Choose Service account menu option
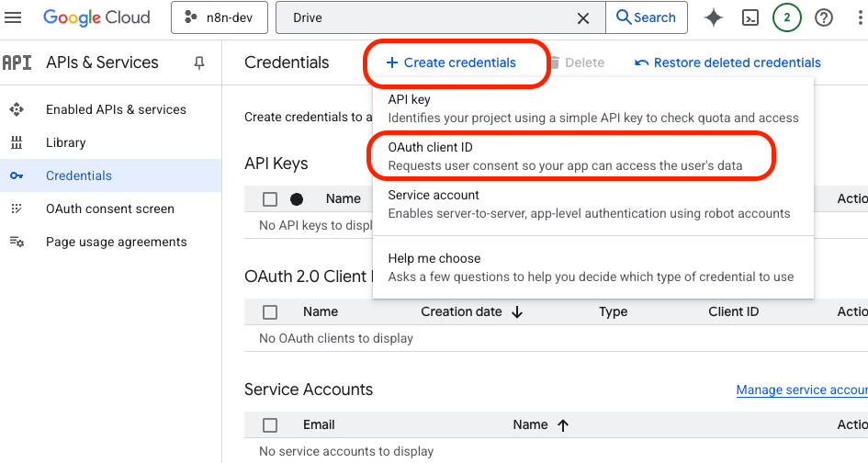 (x=592, y=204)
